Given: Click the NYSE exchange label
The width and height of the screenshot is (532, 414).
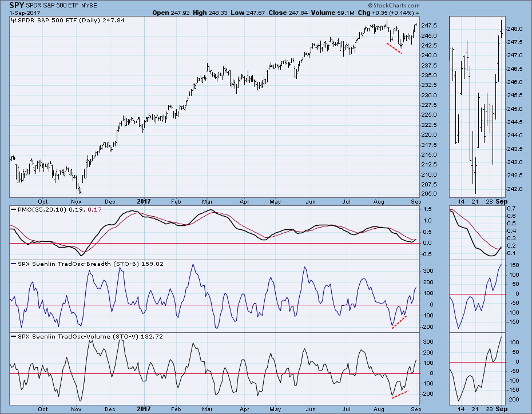Looking at the screenshot, I should [x=89, y=5].
